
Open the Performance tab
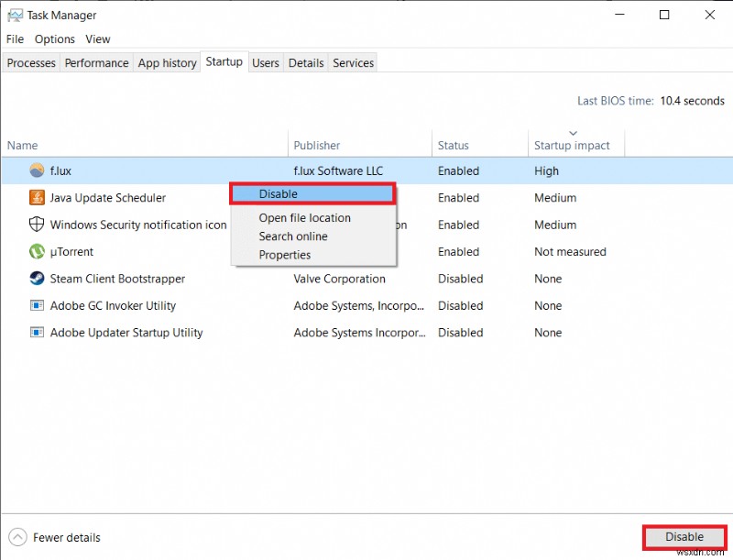tap(96, 62)
